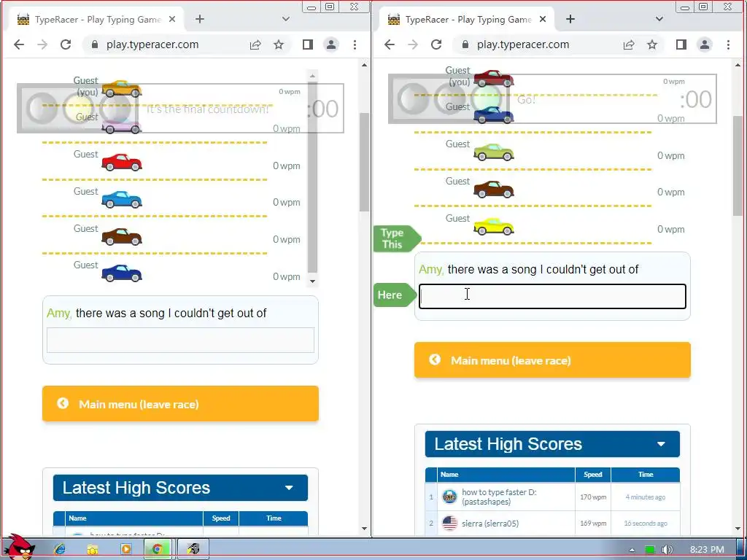
Task: Open the file explorer folder on the taskbar
Action: (93, 549)
